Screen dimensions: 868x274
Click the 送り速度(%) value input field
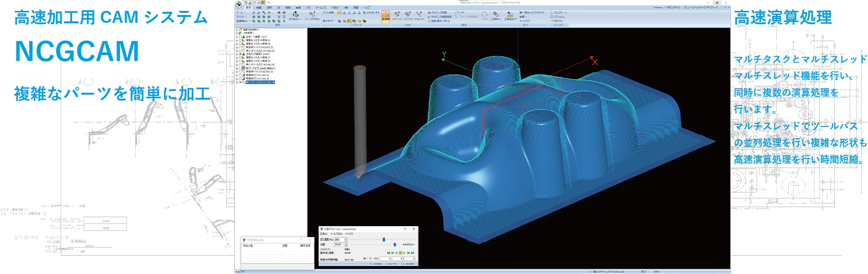click(339, 239)
